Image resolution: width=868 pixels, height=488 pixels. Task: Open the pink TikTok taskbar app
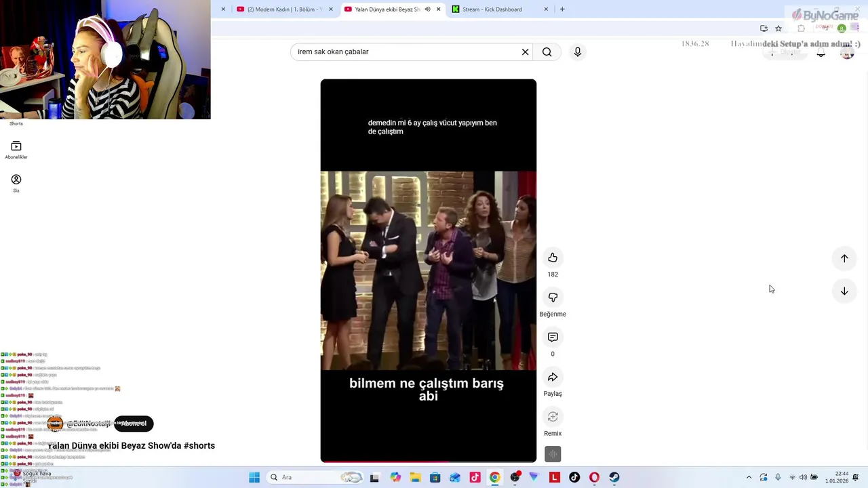pyautogui.click(x=475, y=477)
